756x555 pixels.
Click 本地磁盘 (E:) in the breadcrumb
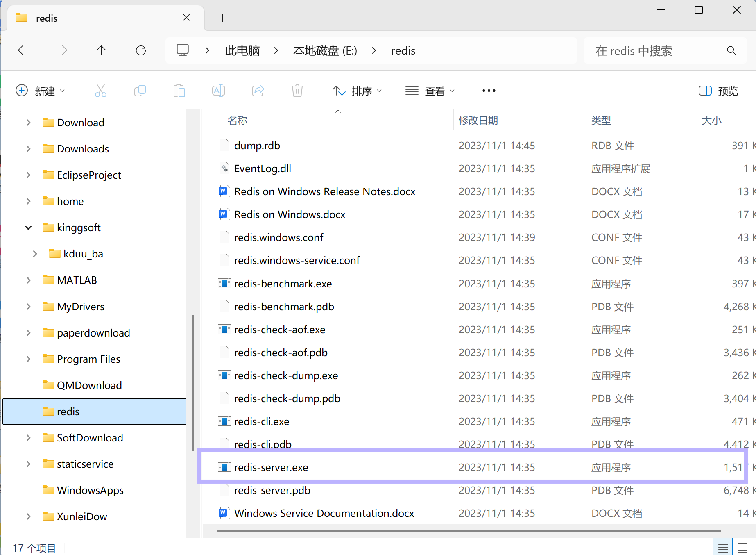[x=325, y=50]
